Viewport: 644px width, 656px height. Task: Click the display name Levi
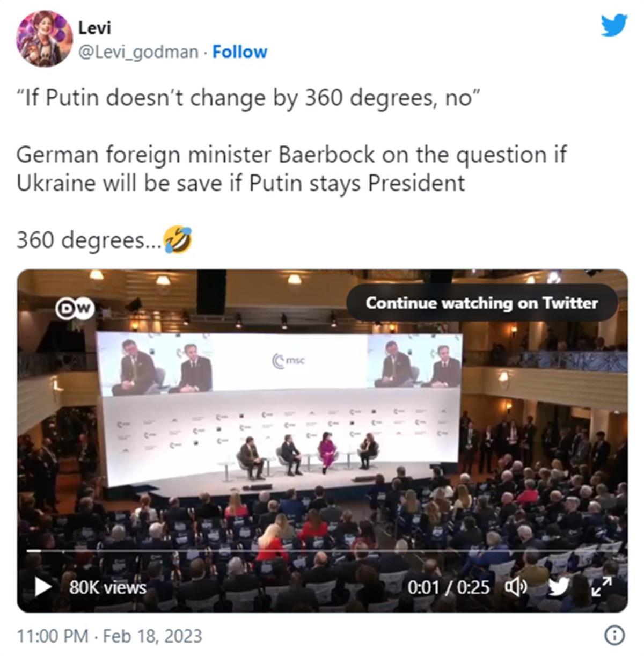pos(94,28)
